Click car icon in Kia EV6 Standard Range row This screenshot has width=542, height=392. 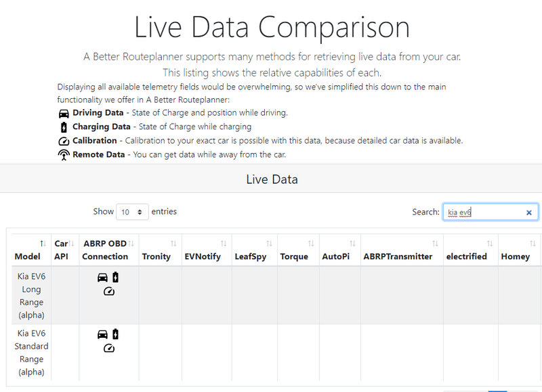tap(103, 334)
